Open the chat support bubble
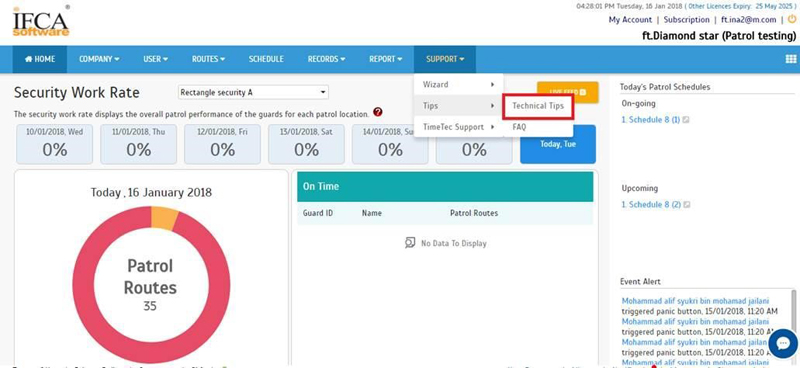800x368 pixels. click(783, 344)
